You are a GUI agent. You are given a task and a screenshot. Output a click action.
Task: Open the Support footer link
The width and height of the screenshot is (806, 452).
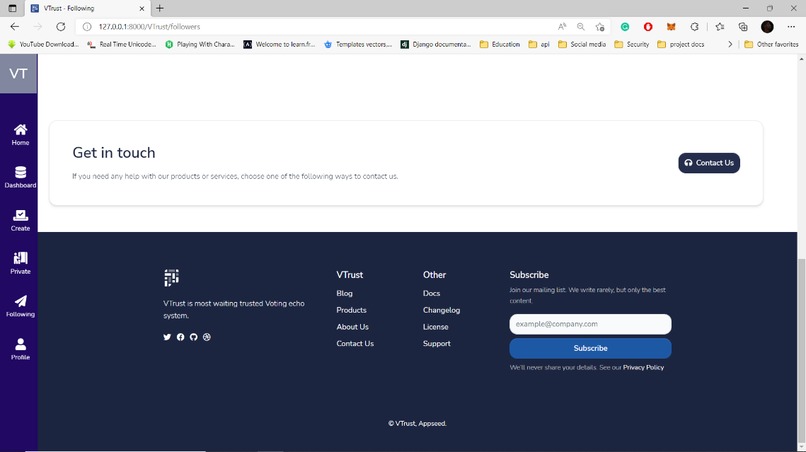point(436,343)
